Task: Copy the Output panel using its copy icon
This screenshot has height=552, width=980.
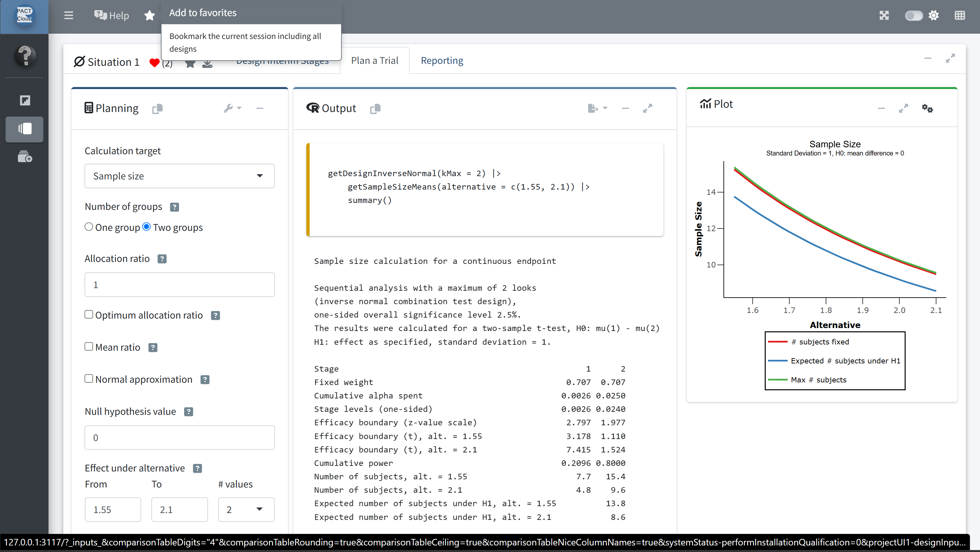Action: [x=375, y=109]
